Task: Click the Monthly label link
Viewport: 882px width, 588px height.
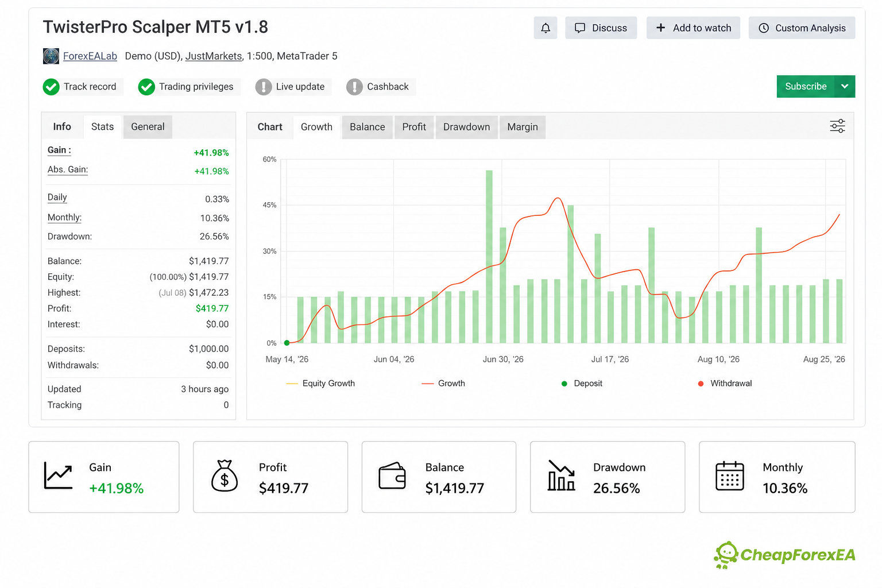Action: click(x=64, y=218)
